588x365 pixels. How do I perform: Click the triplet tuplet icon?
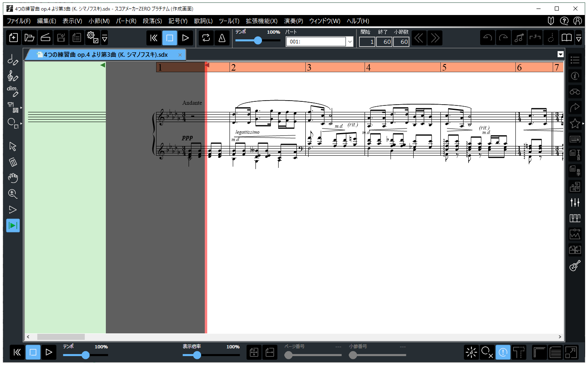(x=535, y=38)
